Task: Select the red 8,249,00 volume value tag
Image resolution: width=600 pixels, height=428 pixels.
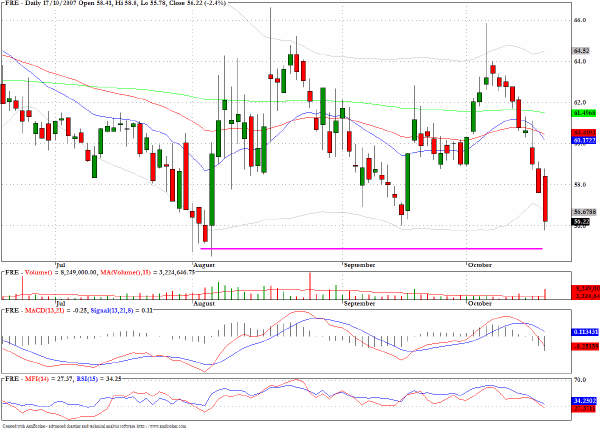Action: tap(585, 289)
